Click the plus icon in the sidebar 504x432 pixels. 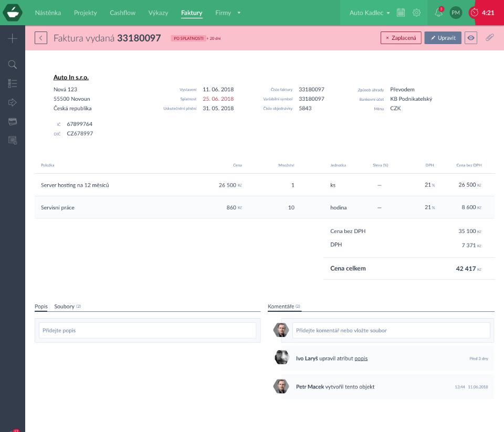(13, 38)
